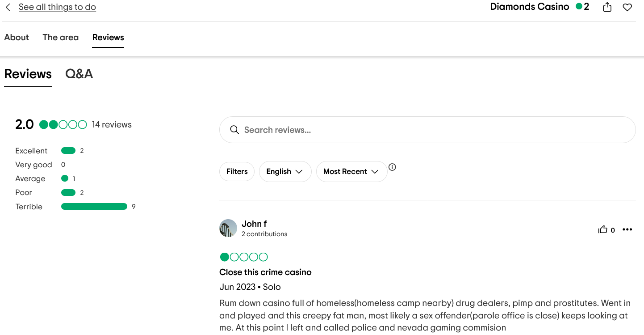This screenshot has width=644, height=335.
Task: Select the About tab
Action: coord(17,38)
